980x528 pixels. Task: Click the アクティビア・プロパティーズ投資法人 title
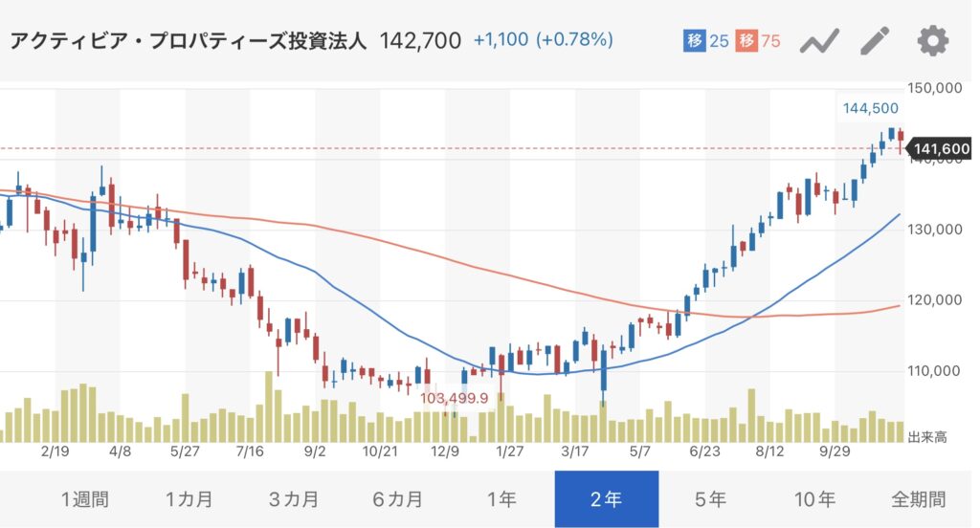pyautogui.click(x=189, y=41)
